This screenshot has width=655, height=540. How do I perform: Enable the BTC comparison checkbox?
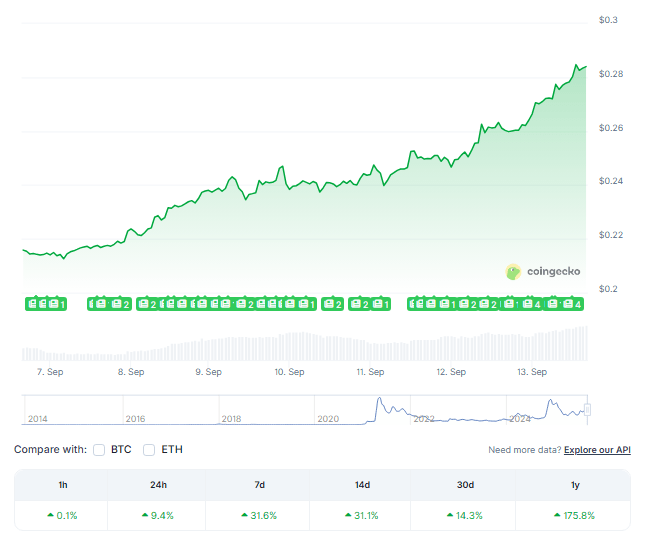tap(99, 450)
